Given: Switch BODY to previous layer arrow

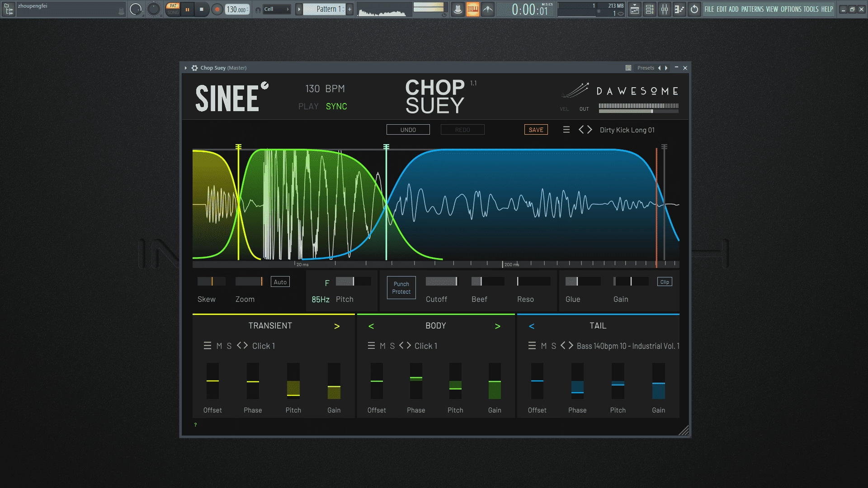Looking at the screenshot, I should (x=371, y=326).
